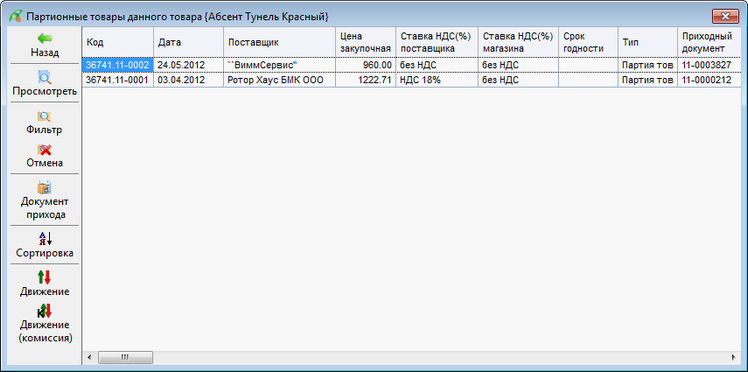Cancel the filter using the Отмена icon

44,150
